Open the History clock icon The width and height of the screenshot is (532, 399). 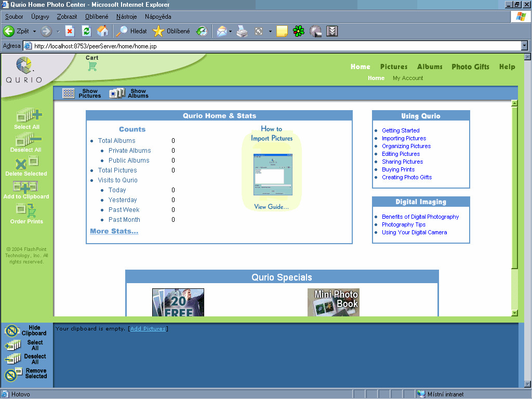click(x=202, y=31)
